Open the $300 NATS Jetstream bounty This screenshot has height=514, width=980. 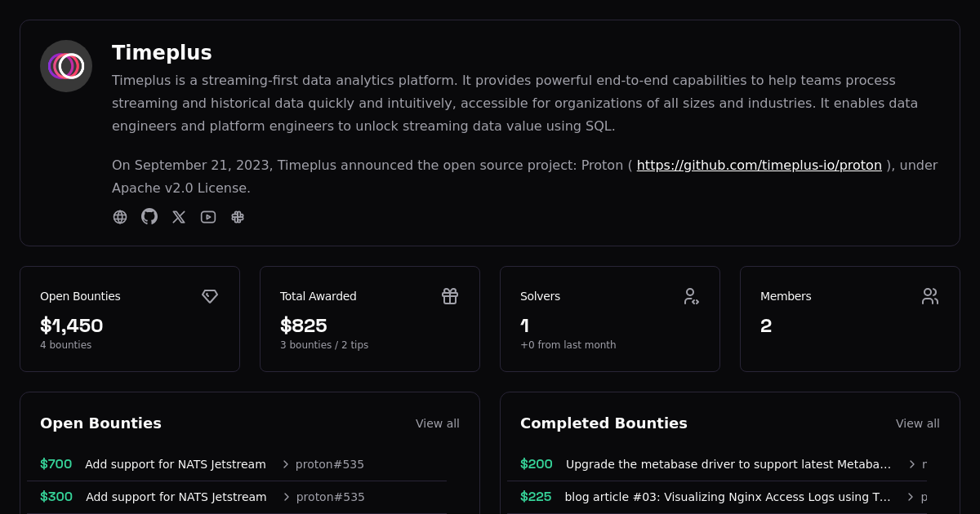(176, 497)
